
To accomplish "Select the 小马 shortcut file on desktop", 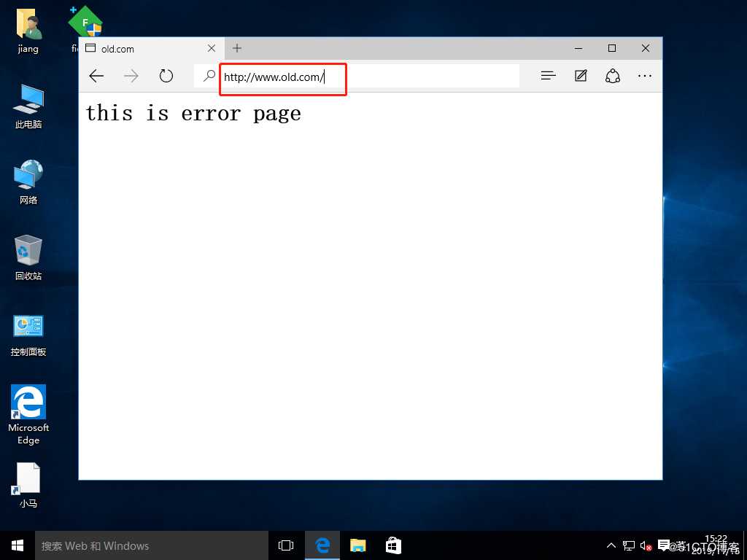I will click(28, 485).
